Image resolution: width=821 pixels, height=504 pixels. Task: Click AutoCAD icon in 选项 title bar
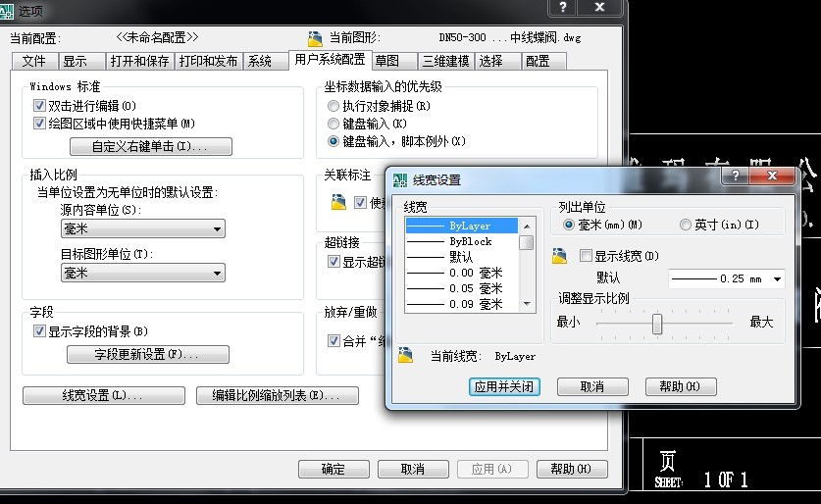6,11
